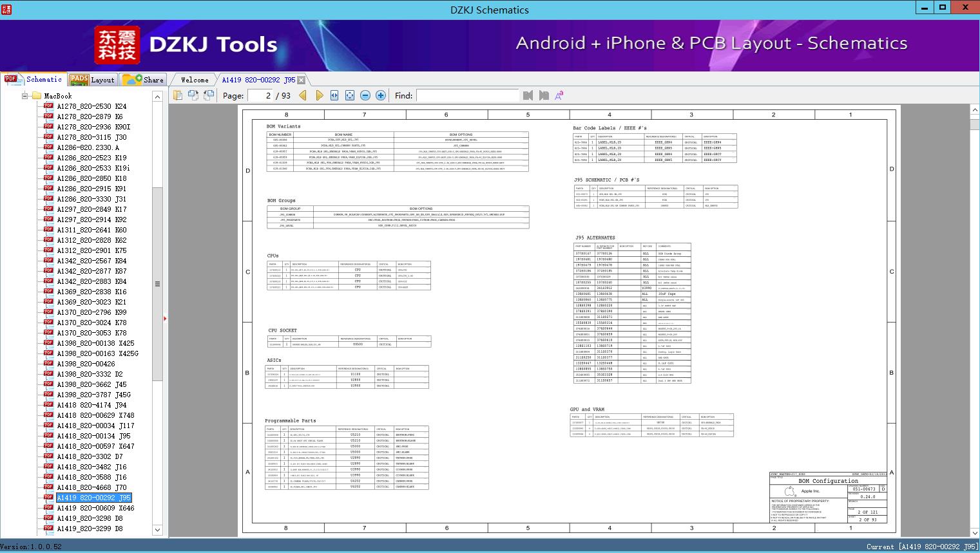Open A1370_820-2796 K99 schematic
This screenshot has height=553, width=980.
(x=91, y=312)
